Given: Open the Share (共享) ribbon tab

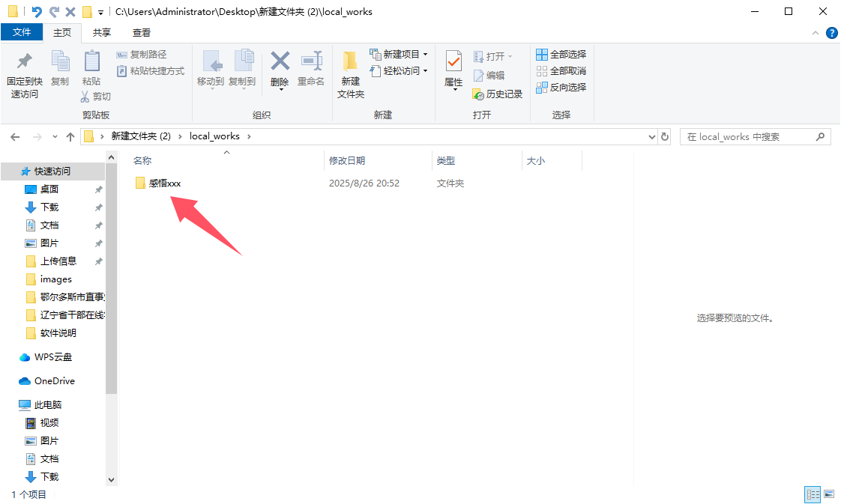Looking at the screenshot, I should point(102,33).
